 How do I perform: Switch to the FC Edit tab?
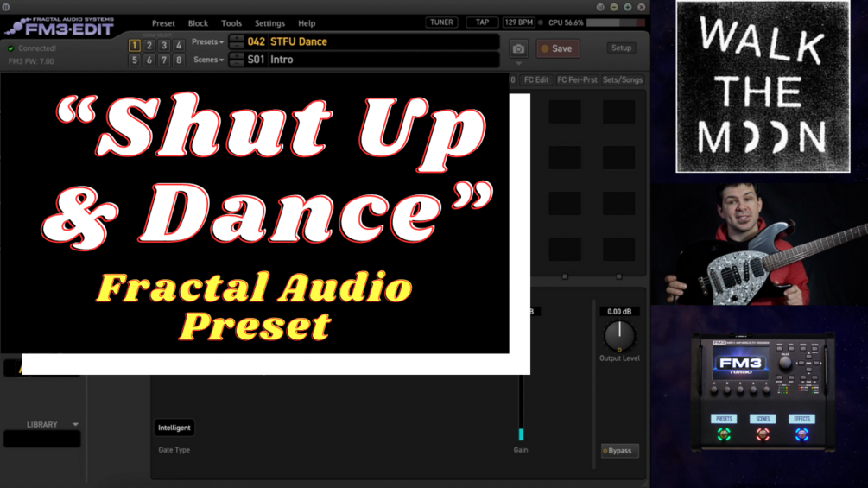tap(535, 79)
